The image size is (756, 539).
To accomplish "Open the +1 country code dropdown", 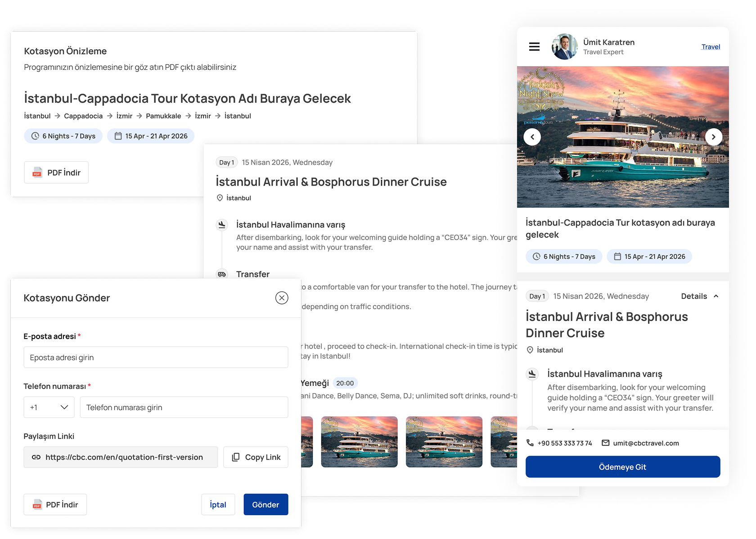I will (x=49, y=407).
